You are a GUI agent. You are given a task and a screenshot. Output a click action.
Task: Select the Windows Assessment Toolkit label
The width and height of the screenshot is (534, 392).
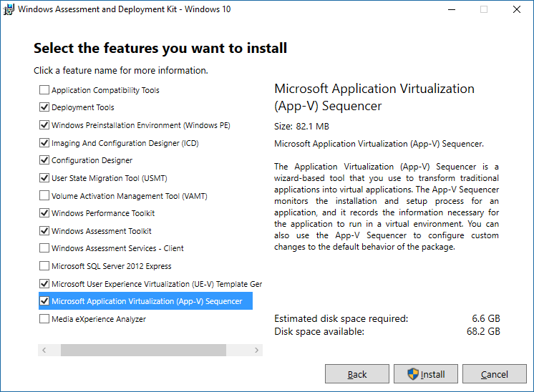[102, 231]
